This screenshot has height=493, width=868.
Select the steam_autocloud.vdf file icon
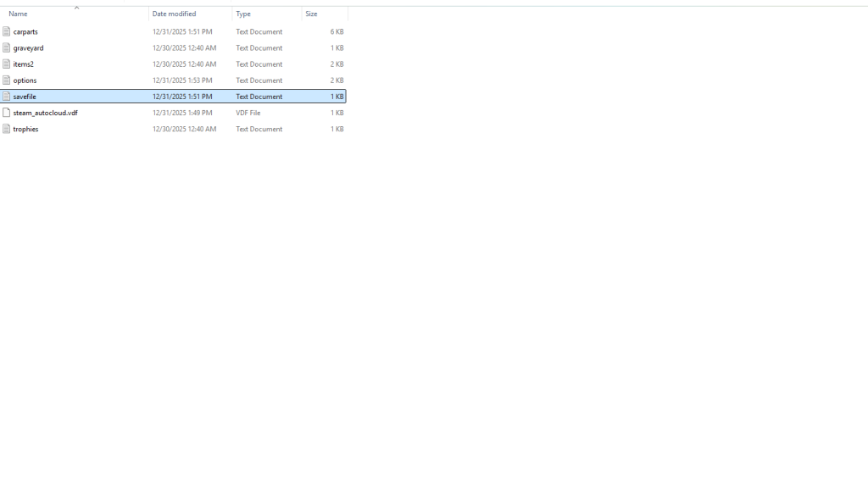click(x=7, y=113)
